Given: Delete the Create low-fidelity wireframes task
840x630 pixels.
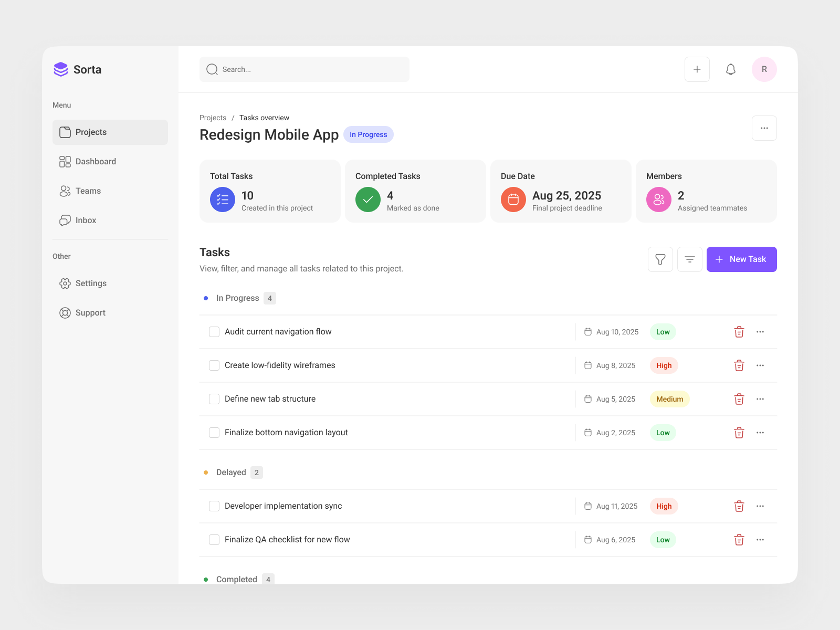Looking at the screenshot, I should tap(739, 365).
